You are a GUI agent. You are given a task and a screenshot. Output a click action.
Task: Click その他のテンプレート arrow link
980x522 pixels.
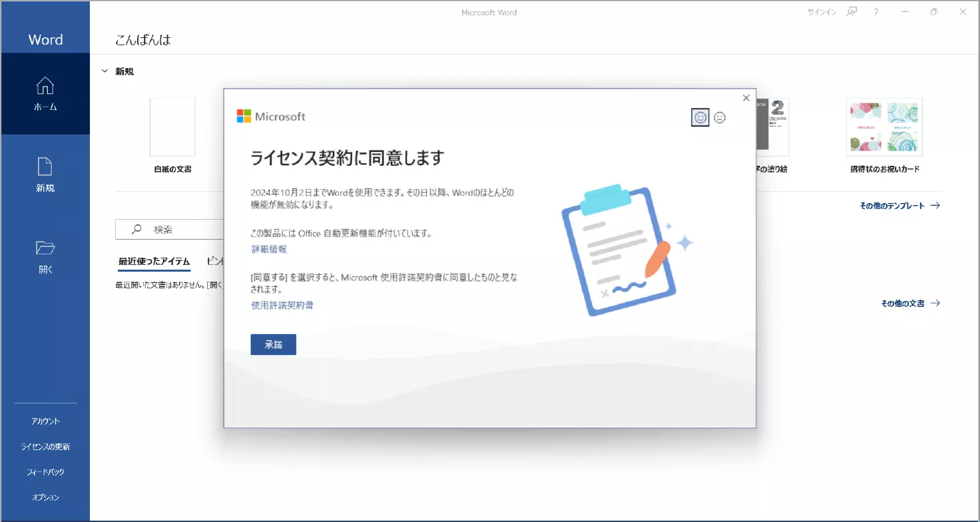(899, 206)
